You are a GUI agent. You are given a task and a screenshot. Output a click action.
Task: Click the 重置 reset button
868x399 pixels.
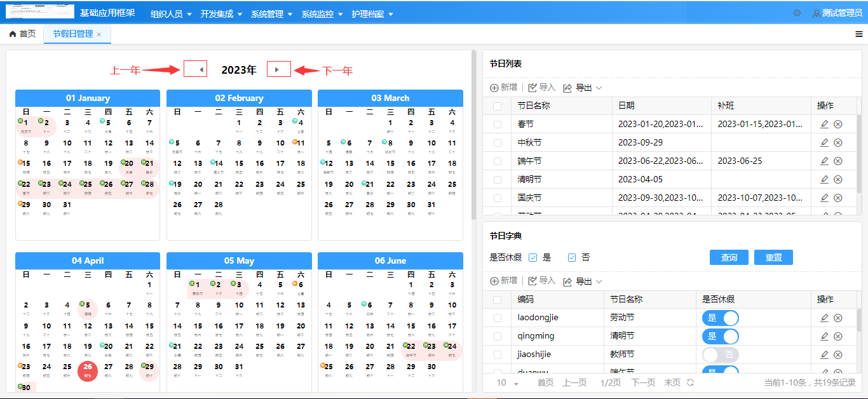point(773,257)
